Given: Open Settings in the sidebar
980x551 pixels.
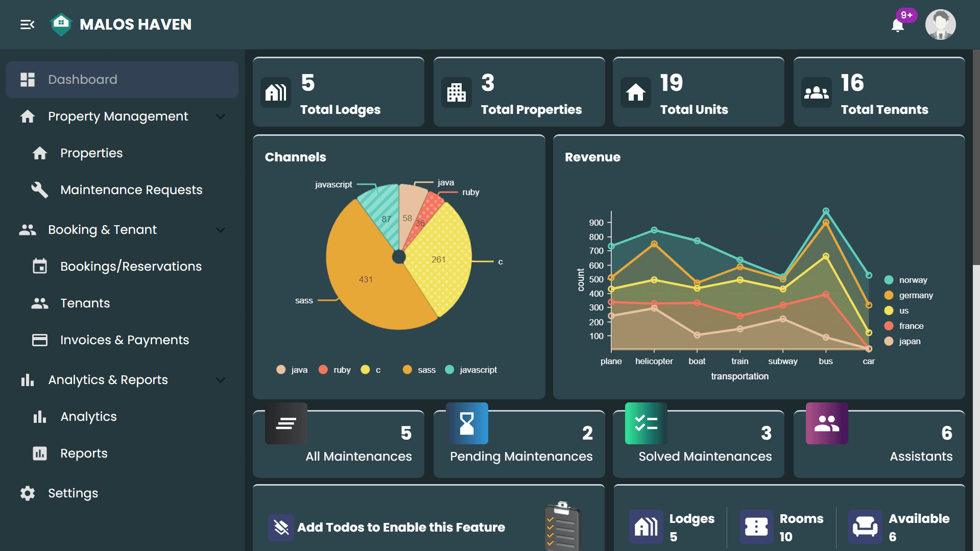Looking at the screenshot, I should [122, 493].
